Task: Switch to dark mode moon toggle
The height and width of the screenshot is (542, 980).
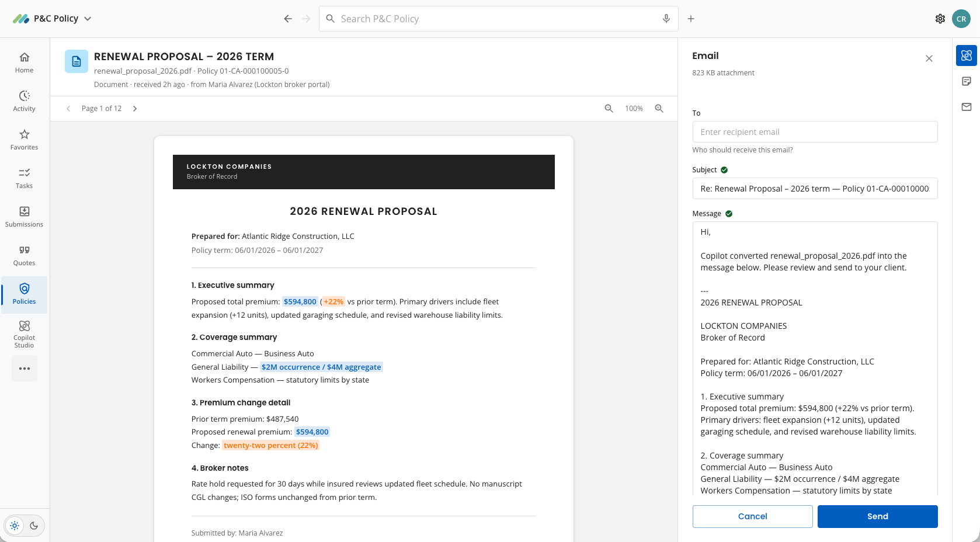Action: [34, 526]
